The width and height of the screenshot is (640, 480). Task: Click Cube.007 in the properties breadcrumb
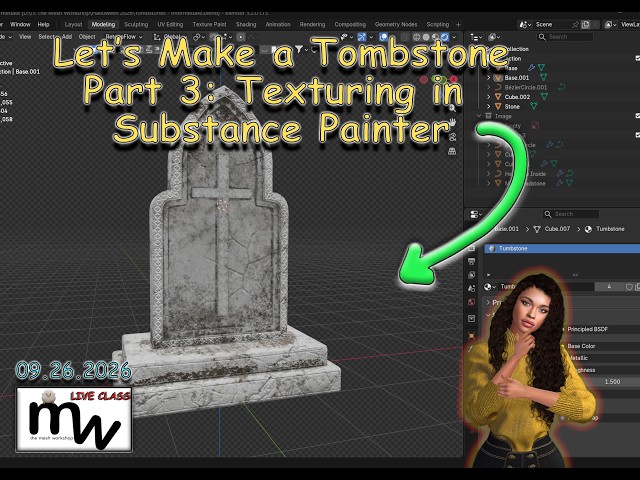point(557,229)
